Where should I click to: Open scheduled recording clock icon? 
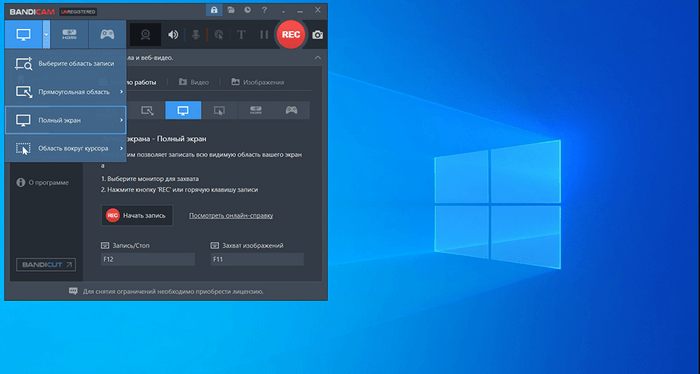247,10
